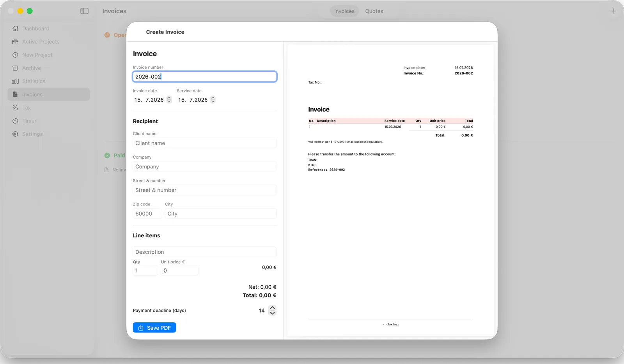Adjust the Invoice date stepper arrows
This screenshot has width=624, height=364.
tap(169, 100)
